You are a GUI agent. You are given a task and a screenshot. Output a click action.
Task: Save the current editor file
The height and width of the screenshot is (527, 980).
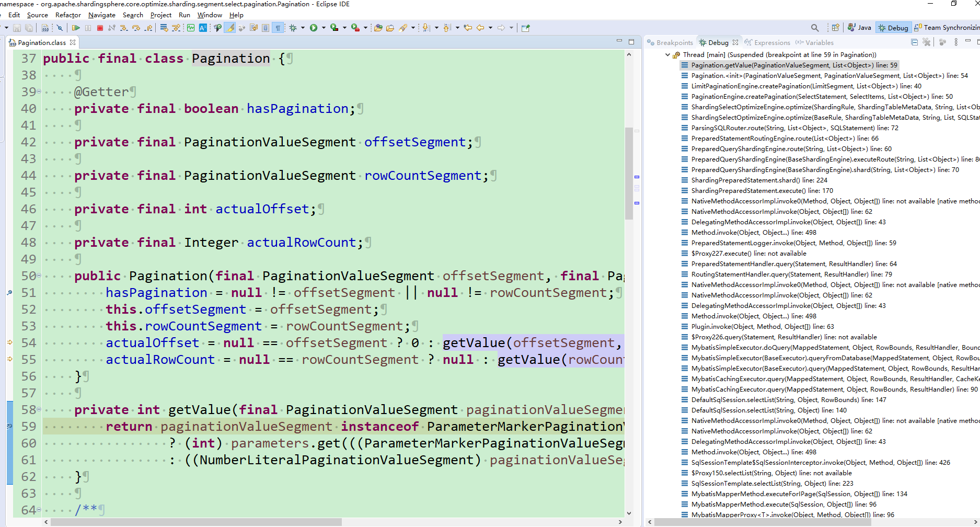click(x=17, y=27)
